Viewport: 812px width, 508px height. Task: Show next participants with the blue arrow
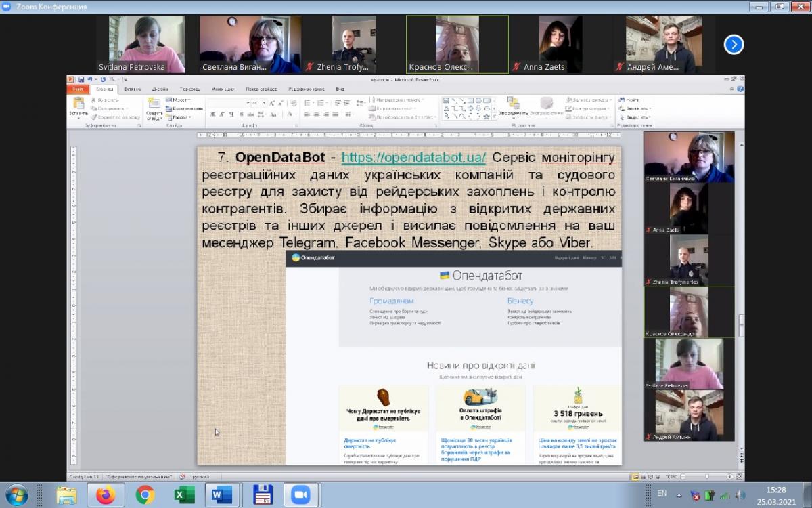[x=734, y=45]
